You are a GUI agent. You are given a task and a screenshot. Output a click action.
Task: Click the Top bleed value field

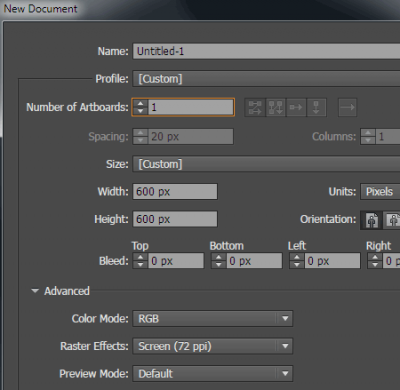[x=176, y=261]
